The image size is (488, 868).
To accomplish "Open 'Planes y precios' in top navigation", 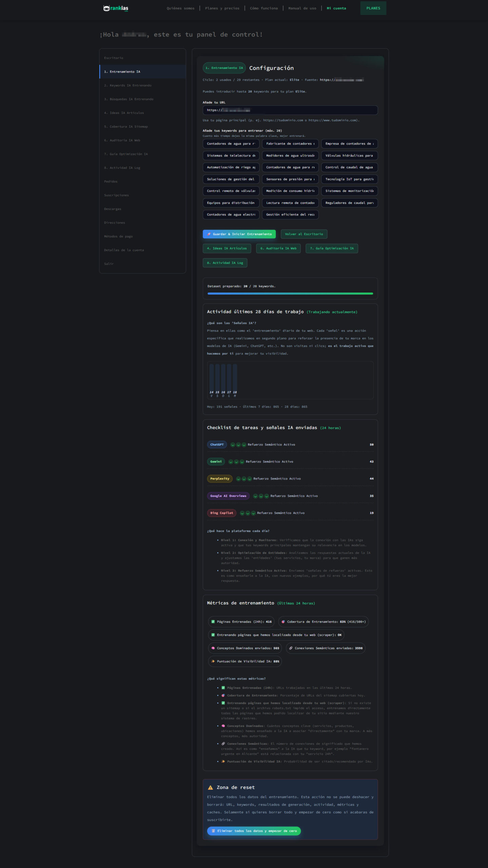I will coord(222,8).
